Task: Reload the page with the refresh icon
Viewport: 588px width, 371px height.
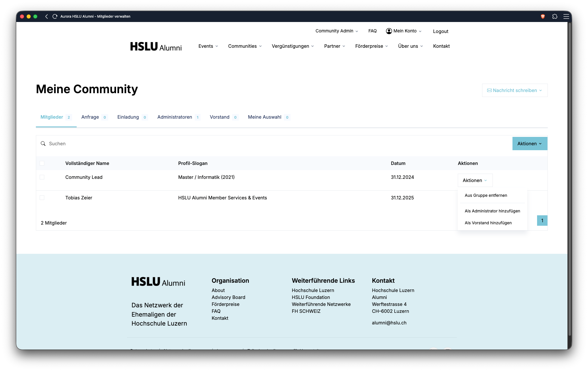Action: (x=55, y=16)
